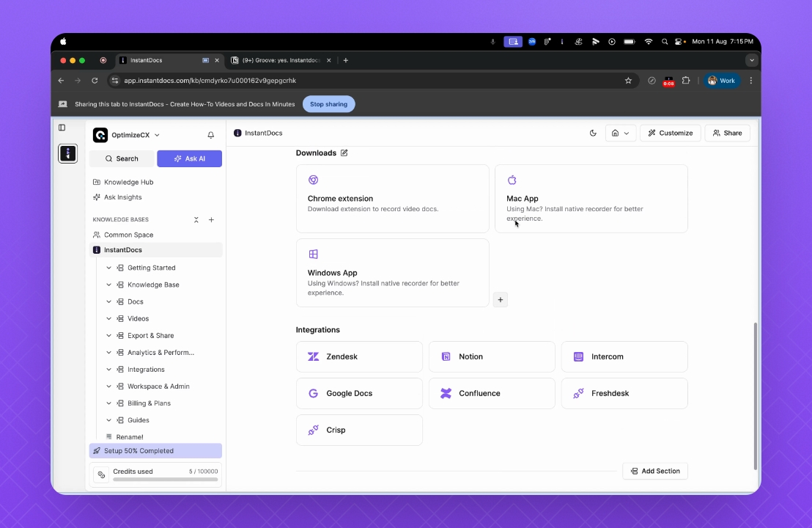Open Billing & Plans section
This screenshot has width=812, height=528.
(x=150, y=403)
